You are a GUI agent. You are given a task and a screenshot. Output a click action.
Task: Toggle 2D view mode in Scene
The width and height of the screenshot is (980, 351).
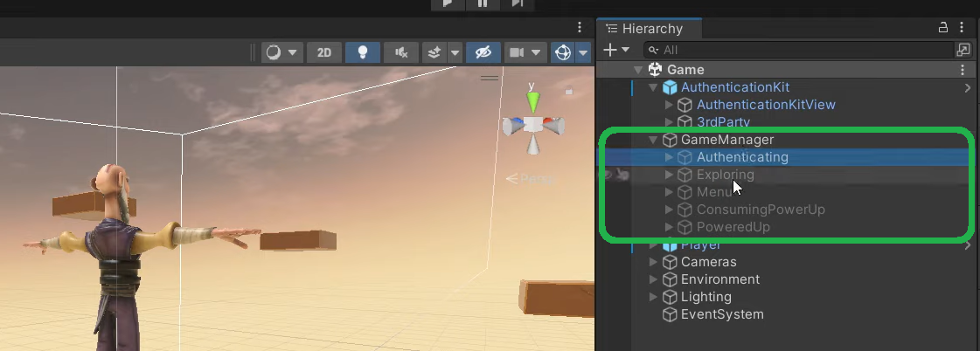pyautogui.click(x=323, y=52)
